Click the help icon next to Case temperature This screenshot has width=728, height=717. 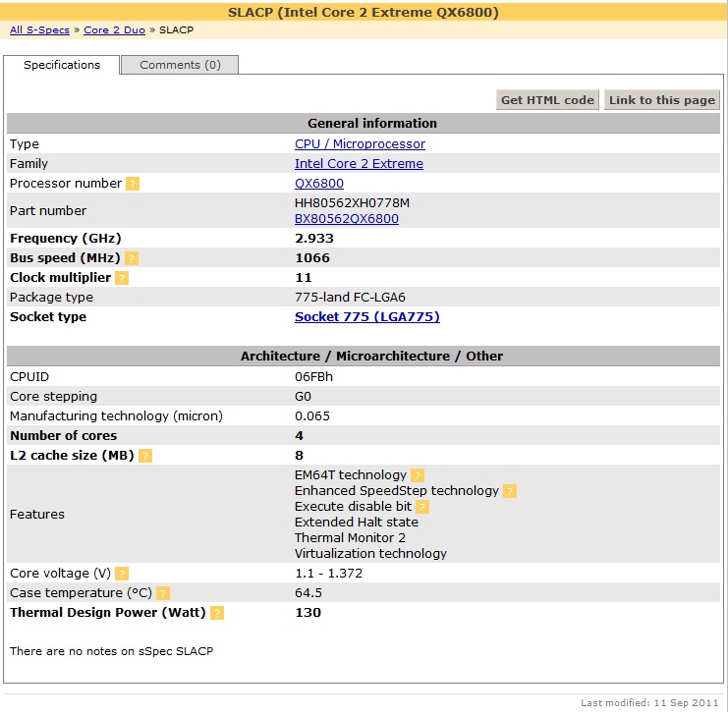pos(163,593)
